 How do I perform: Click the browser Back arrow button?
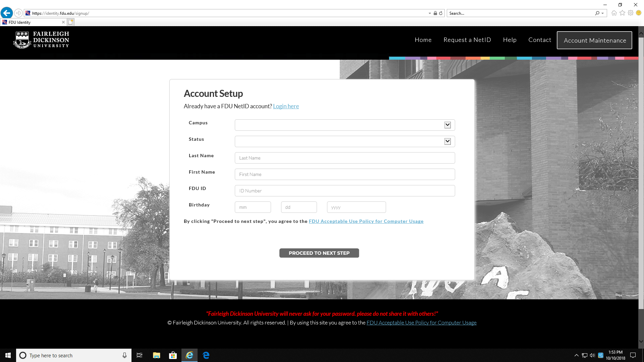[7, 13]
